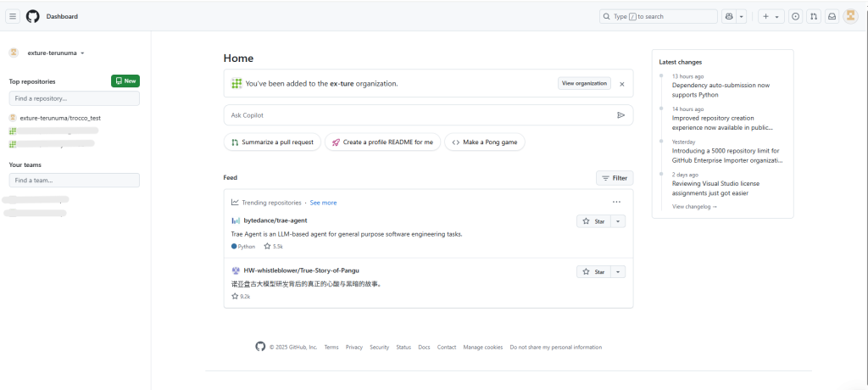Open Reviewing Visual Studio license assignments entry
Screen dimensions: 868x390
coord(715,188)
